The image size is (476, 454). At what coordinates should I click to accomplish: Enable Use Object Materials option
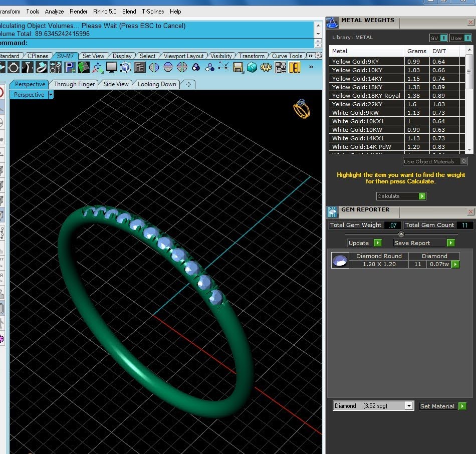(x=435, y=161)
